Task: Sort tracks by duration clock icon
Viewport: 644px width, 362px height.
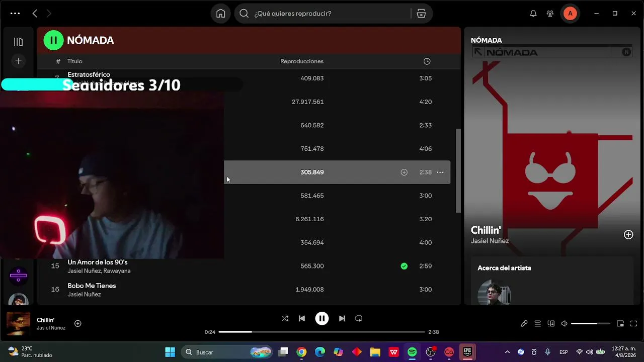Action: [427, 61]
